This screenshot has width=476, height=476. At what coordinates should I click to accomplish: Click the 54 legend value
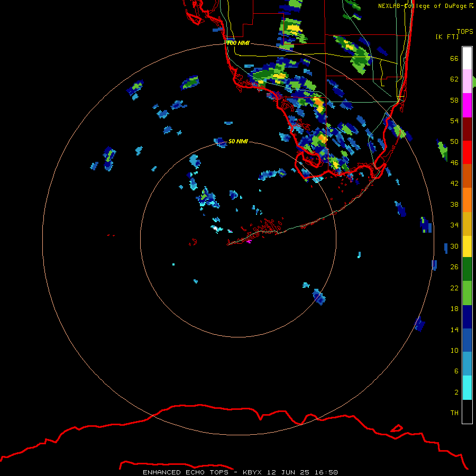point(454,121)
